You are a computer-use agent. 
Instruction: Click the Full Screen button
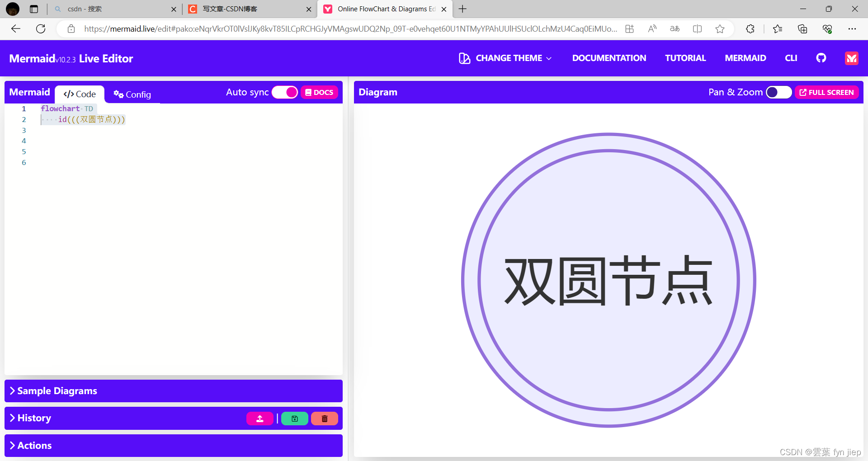(826, 92)
